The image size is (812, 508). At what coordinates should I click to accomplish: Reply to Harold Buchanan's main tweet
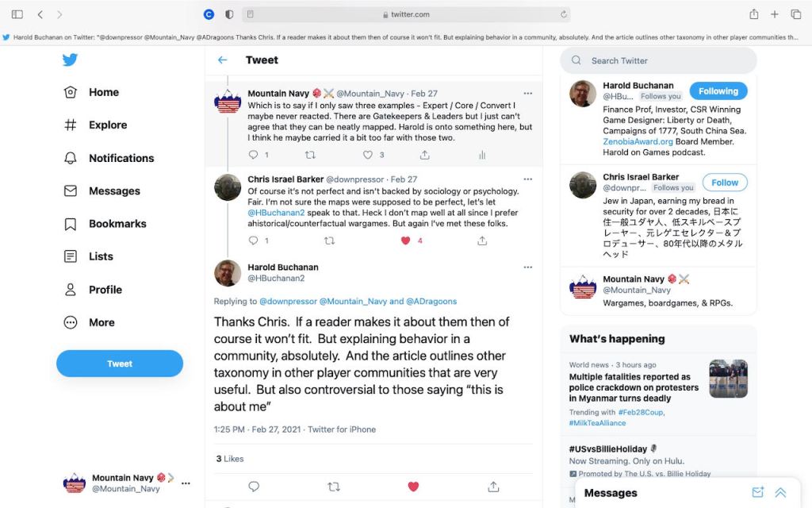click(254, 487)
